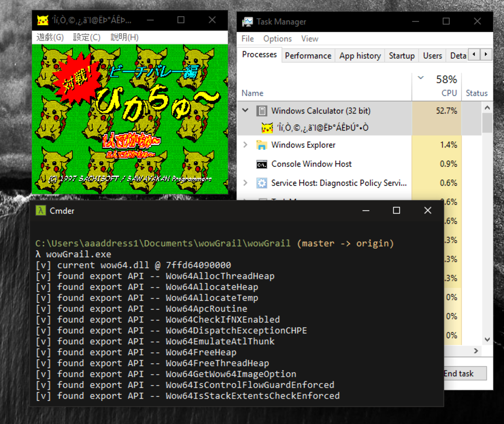Select the garbled-name child process row
The height and width of the screenshot is (424, 504).
tap(359, 128)
